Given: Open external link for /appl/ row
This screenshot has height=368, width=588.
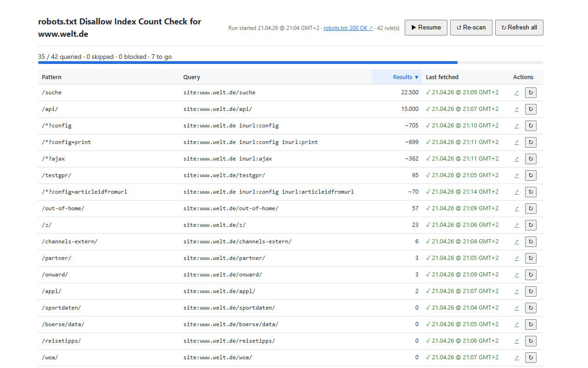Looking at the screenshot, I should point(517,292).
